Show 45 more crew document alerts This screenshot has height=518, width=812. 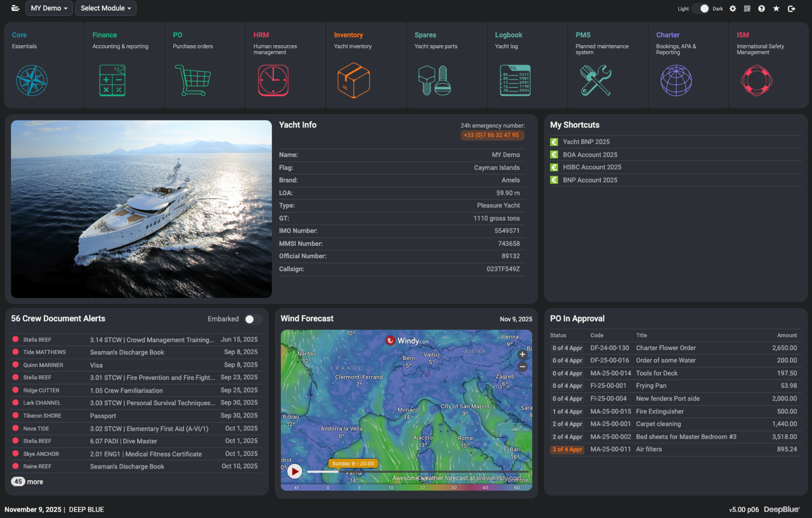point(27,482)
